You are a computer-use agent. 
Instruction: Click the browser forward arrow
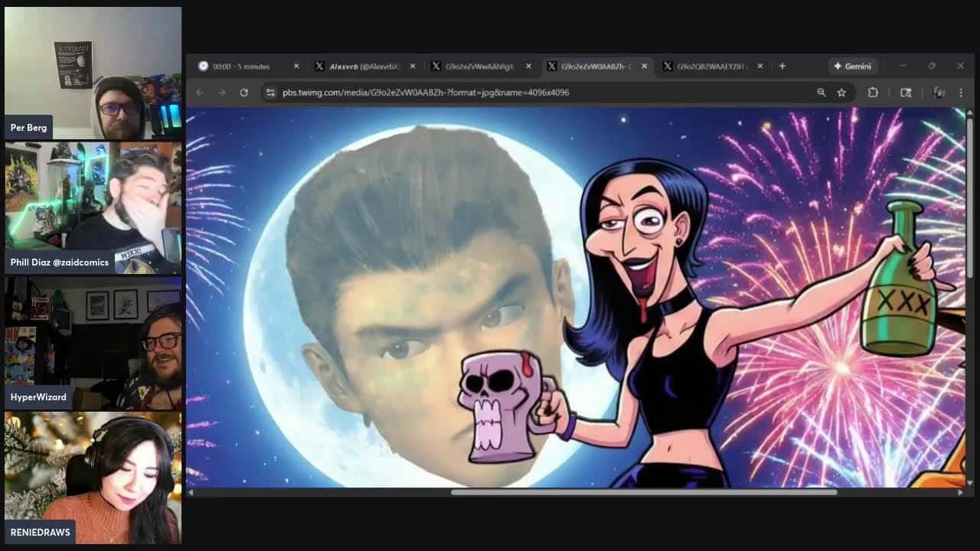click(x=221, y=93)
